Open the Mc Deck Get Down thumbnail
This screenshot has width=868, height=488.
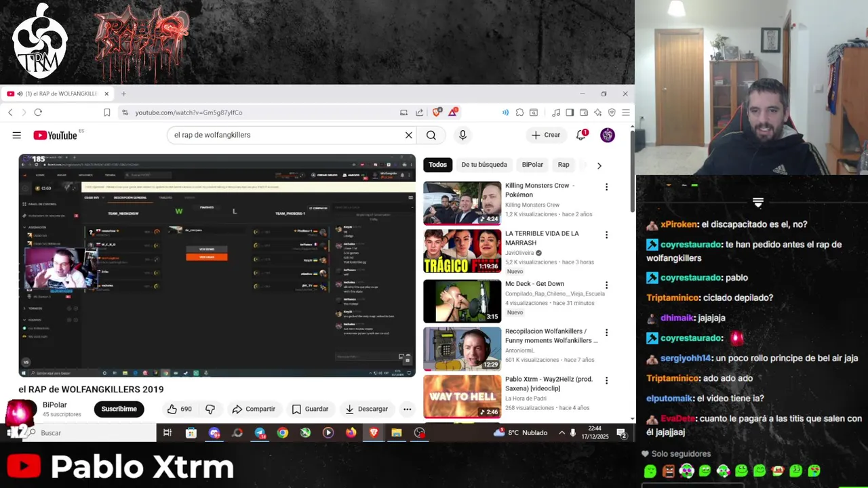(x=462, y=301)
